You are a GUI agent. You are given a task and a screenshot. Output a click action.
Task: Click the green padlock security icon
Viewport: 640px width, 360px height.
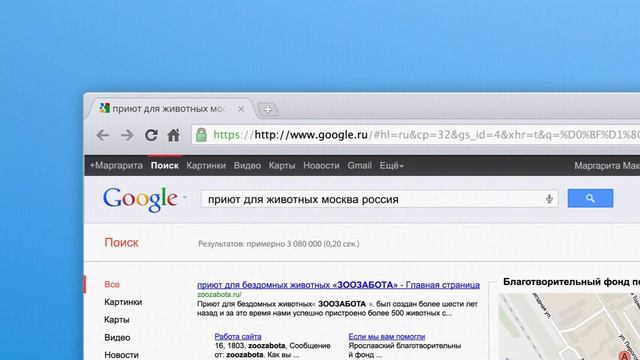click(201, 135)
